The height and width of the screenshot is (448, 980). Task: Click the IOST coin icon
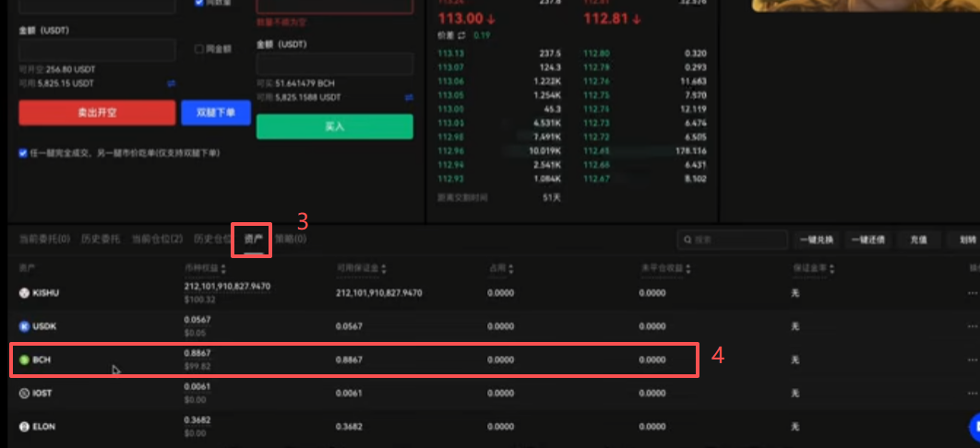coord(24,393)
